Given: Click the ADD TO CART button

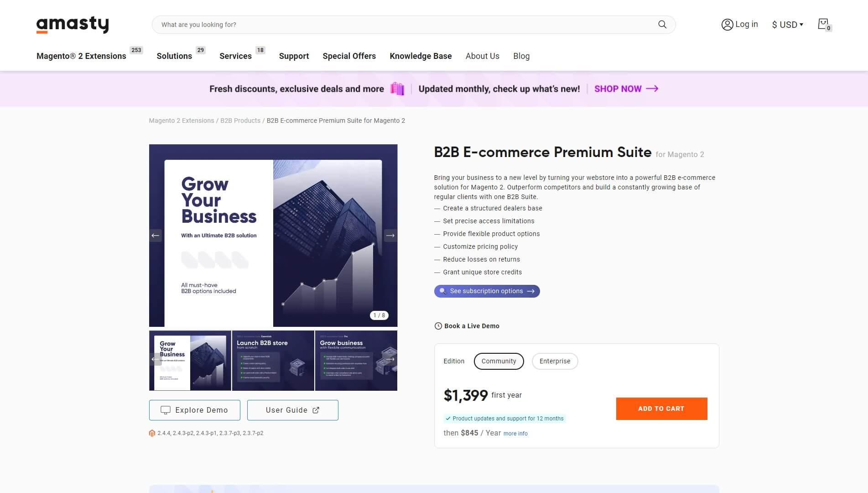Looking at the screenshot, I should (x=661, y=409).
